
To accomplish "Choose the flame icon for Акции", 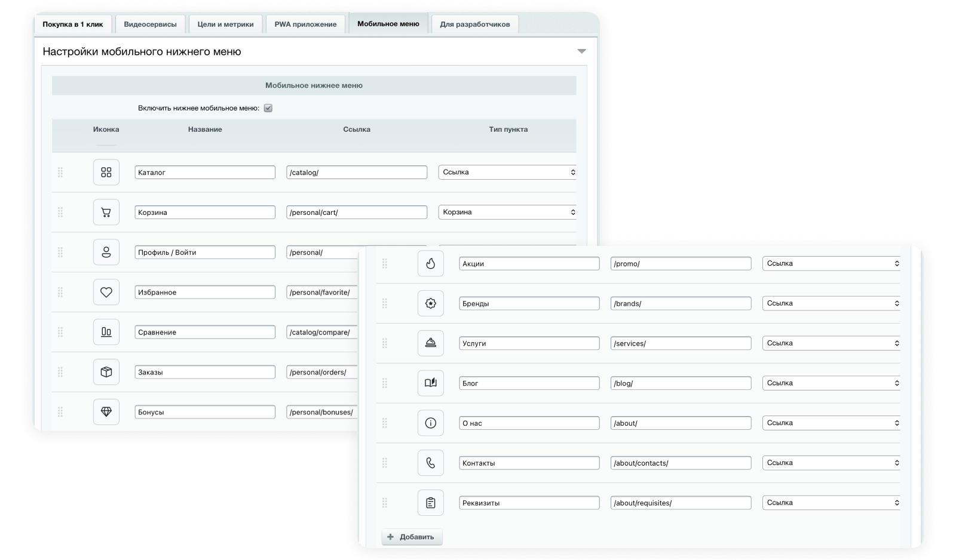I will pos(431,263).
